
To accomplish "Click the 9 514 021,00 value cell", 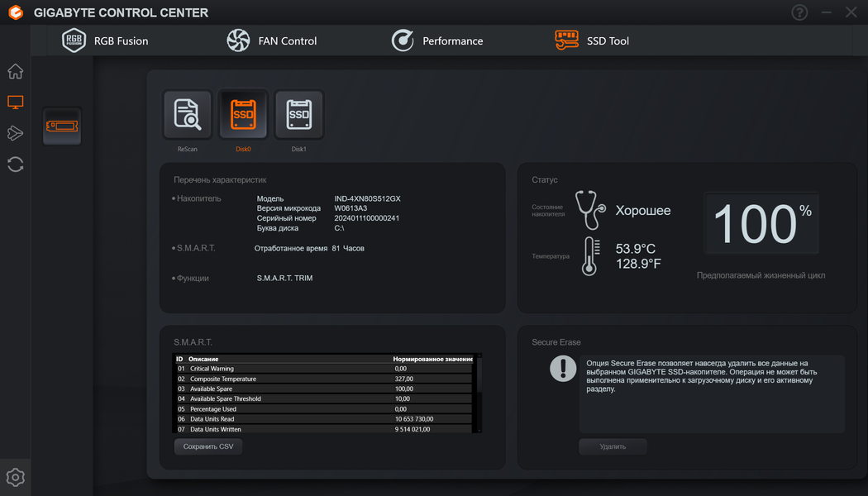I will (413, 429).
